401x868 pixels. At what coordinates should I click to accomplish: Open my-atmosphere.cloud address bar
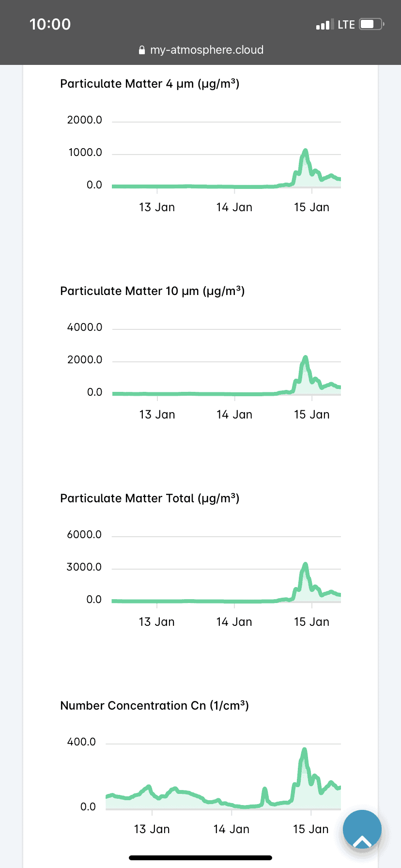coord(200,50)
